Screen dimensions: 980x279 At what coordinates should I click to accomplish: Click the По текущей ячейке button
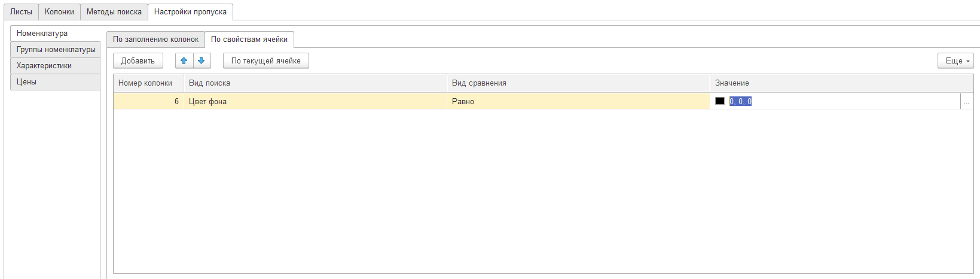pos(265,60)
